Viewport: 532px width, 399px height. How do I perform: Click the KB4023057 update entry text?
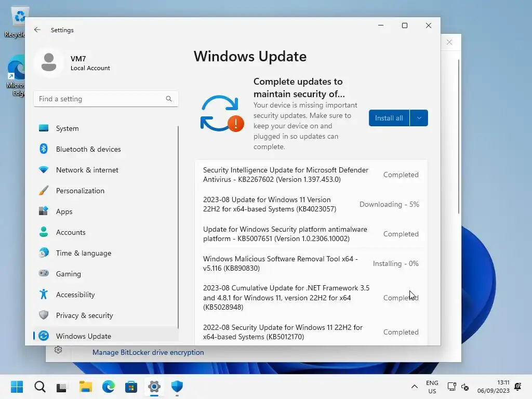click(270, 204)
